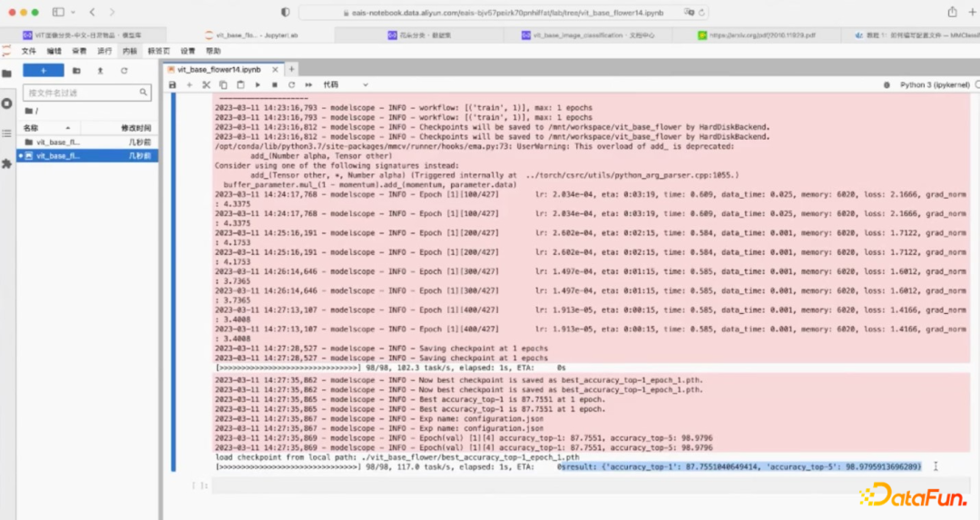This screenshot has height=520, width=980.
Task: Open the 文件 menu
Action: pyautogui.click(x=29, y=51)
